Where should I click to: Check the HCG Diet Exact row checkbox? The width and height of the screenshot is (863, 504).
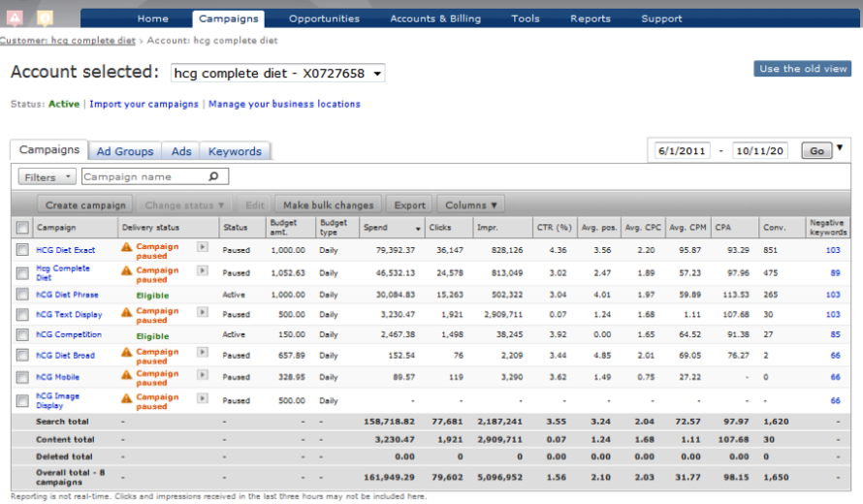[x=22, y=250]
